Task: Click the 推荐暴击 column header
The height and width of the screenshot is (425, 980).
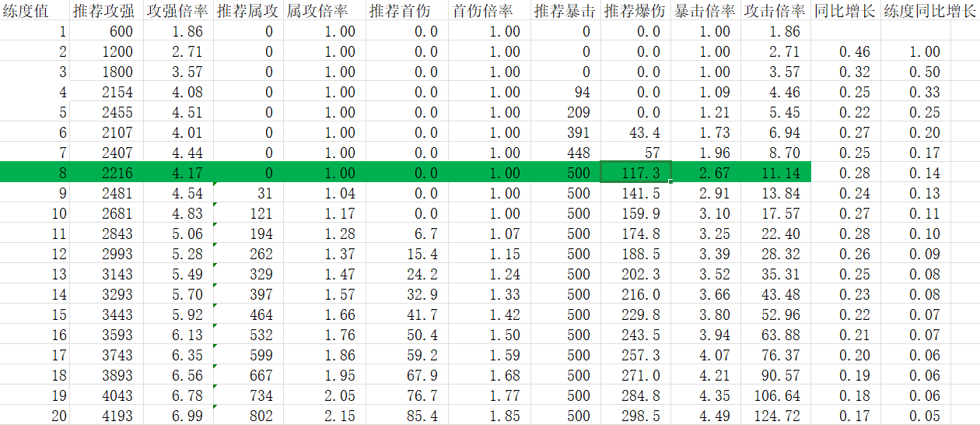Action: [x=565, y=11]
